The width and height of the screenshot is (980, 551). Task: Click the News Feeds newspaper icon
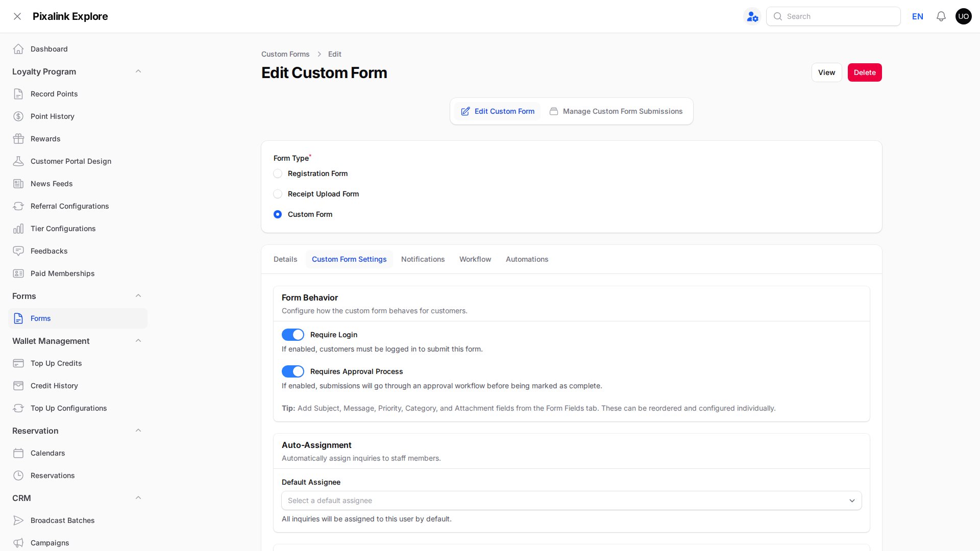point(18,184)
